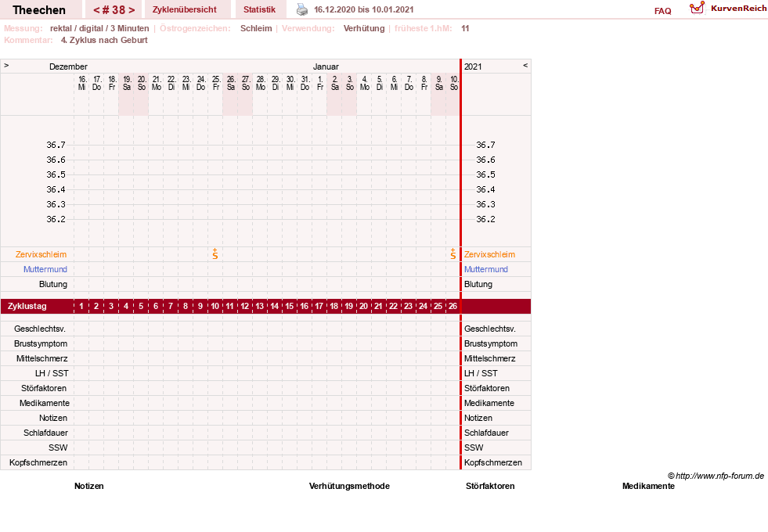Click the right LH / SST row label
The width and height of the screenshot is (768, 532).
tap(481, 373)
